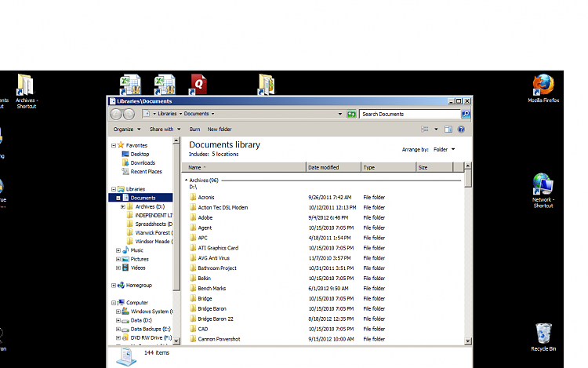The width and height of the screenshot is (588, 368).
Task: Click the '5 locations' link
Action: coord(225,154)
